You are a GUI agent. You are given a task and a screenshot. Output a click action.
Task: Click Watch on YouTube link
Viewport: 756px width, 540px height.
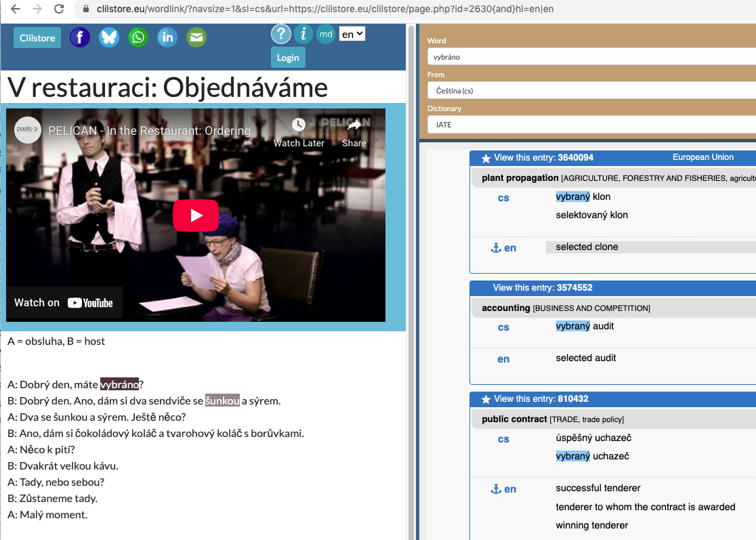(64, 303)
